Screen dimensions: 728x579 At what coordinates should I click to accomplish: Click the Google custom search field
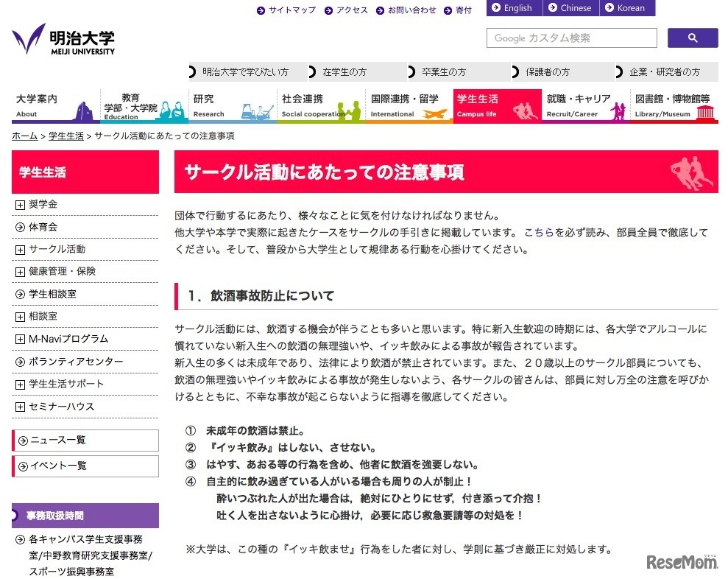coord(570,38)
